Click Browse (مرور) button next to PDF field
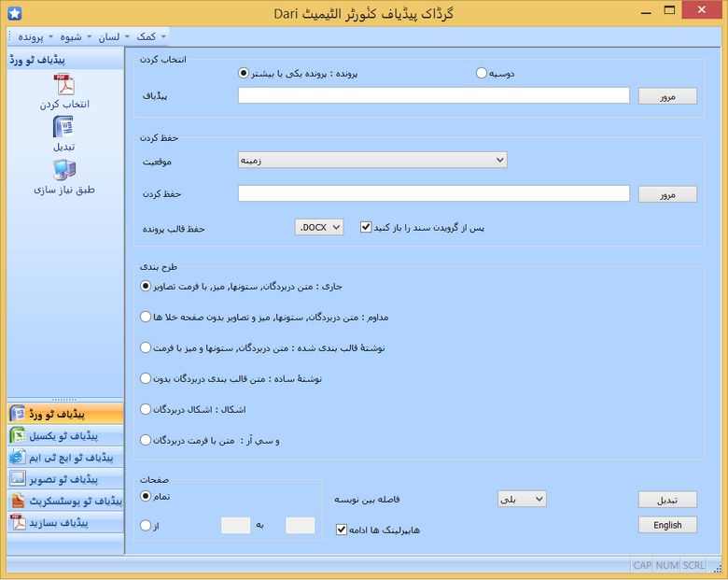The height and width of the screenshot is (580, 728). (667, 97)
